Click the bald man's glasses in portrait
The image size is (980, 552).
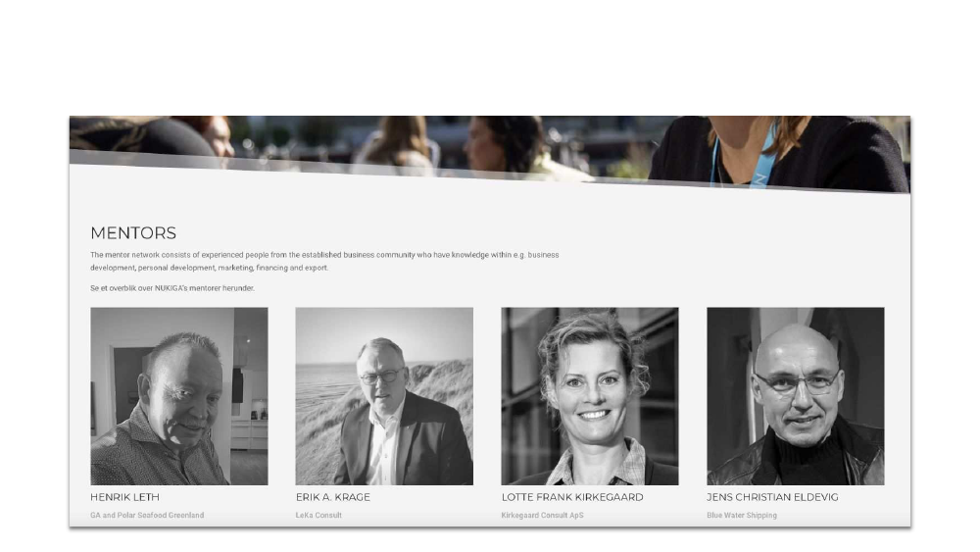point(796,382)
